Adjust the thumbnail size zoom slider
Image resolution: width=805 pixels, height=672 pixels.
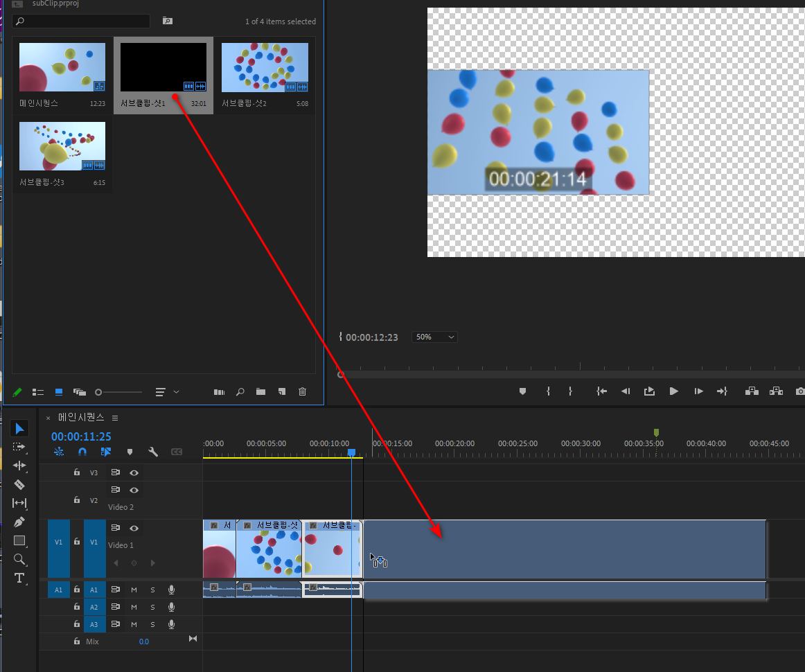(x=99, y=392)
